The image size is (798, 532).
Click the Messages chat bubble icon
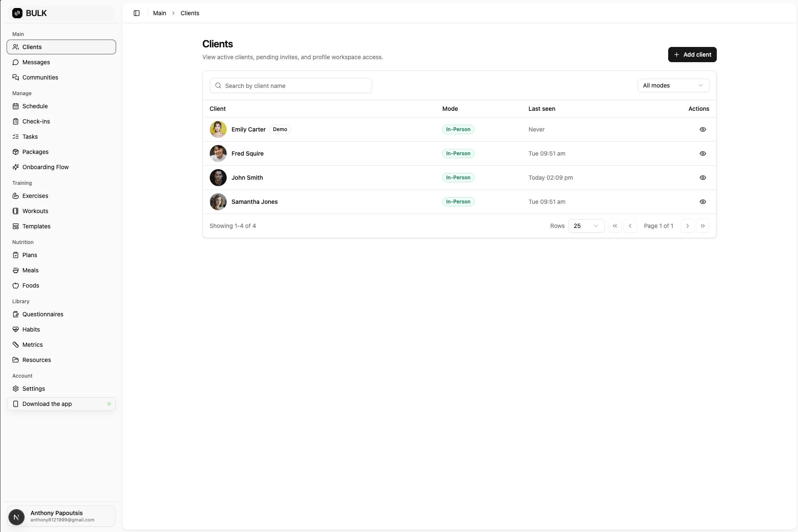[x=16, y=62]
